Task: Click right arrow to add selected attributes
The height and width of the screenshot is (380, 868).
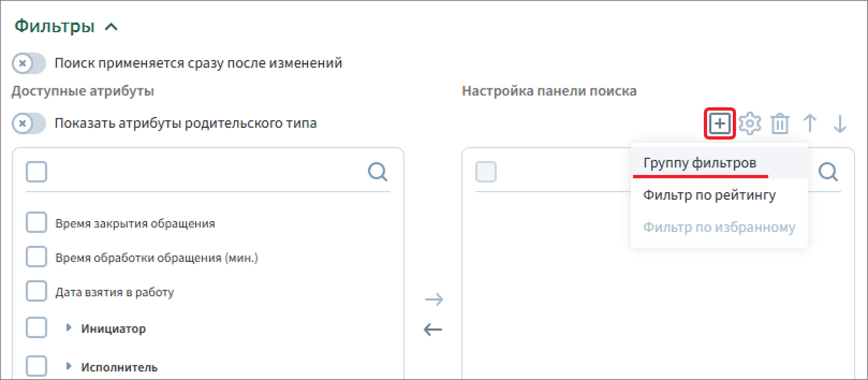Action: point(433,299)
